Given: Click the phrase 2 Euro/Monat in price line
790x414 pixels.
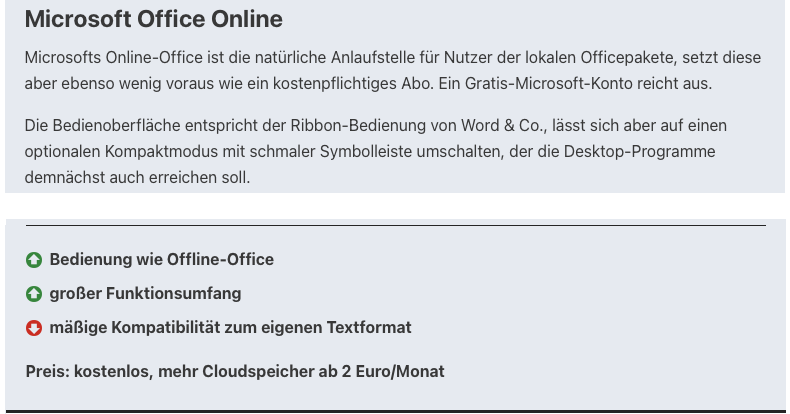Looking at the screenshot, I should (393, 372).
